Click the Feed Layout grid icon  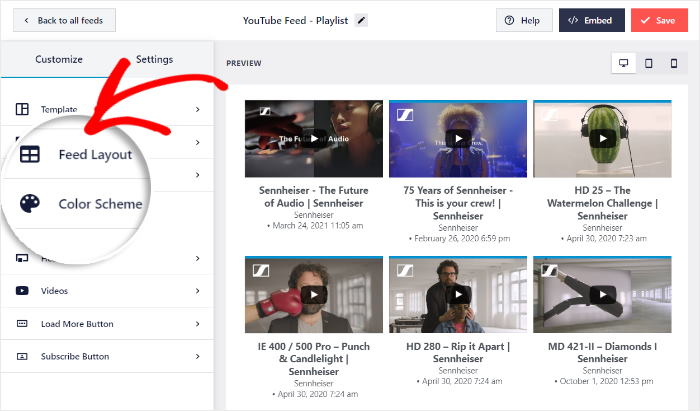pos(29,154)
